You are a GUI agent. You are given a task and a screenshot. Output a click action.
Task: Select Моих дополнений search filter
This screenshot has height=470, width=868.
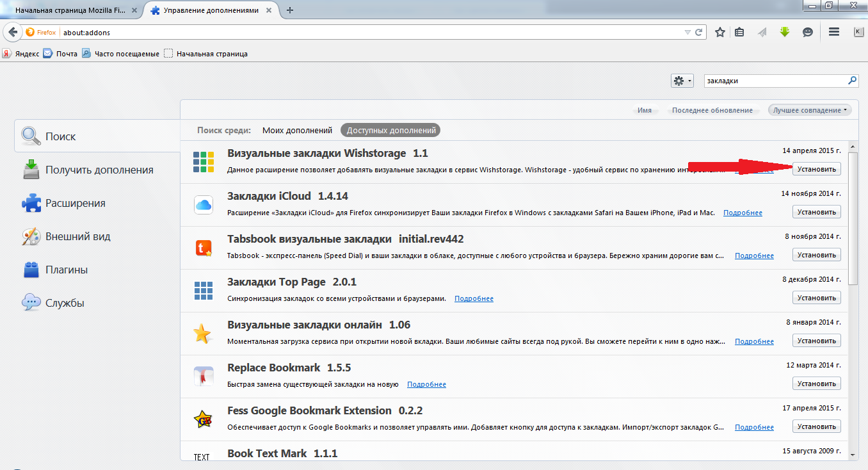click(x=297, y=130)
